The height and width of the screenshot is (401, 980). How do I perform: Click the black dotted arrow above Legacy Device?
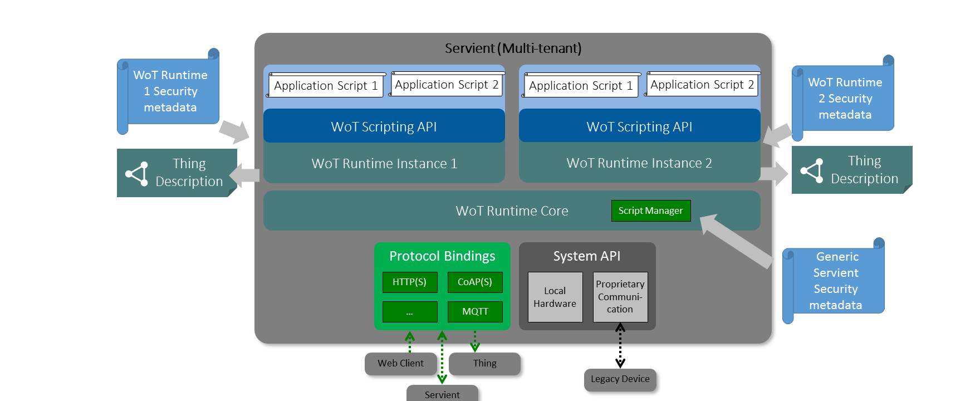[620, 345]
